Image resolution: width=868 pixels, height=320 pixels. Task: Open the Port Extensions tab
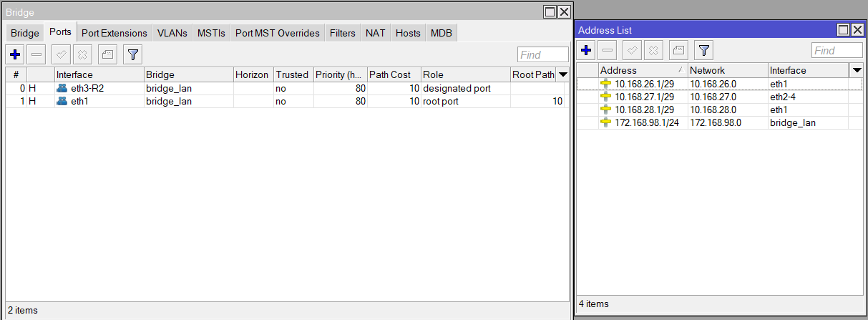(114, 33)
